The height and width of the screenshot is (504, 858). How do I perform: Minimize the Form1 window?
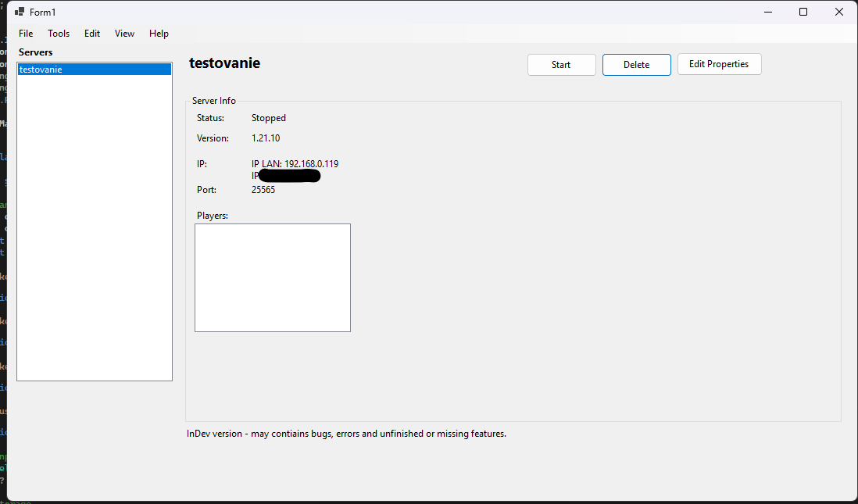click(768, 12)
